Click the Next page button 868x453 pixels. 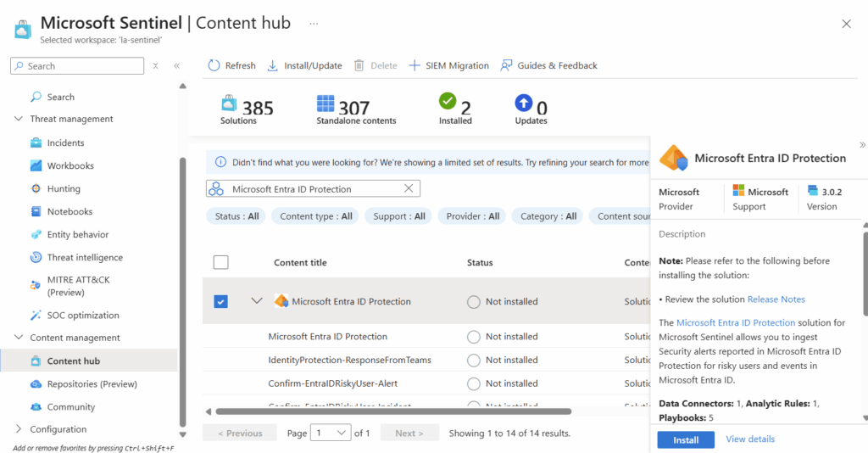(409, 433)
